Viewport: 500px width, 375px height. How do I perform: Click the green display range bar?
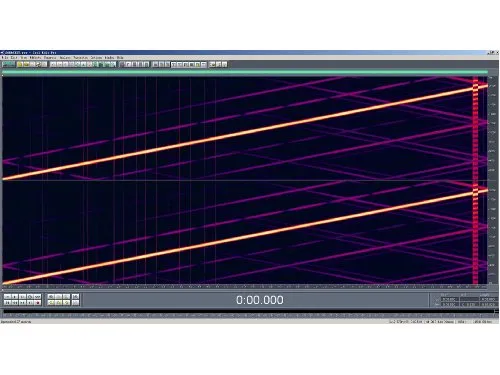[x=245, y=72]
